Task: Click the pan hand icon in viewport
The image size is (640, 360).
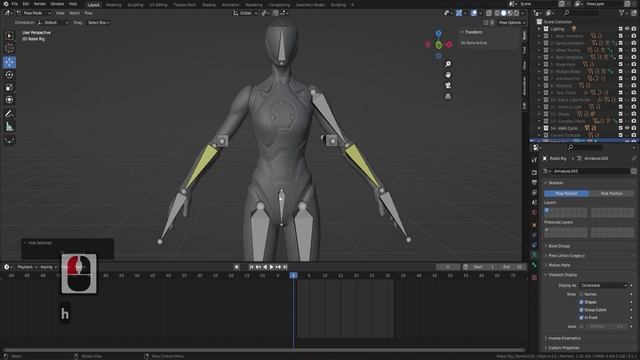Action: [x=448, y=75]
